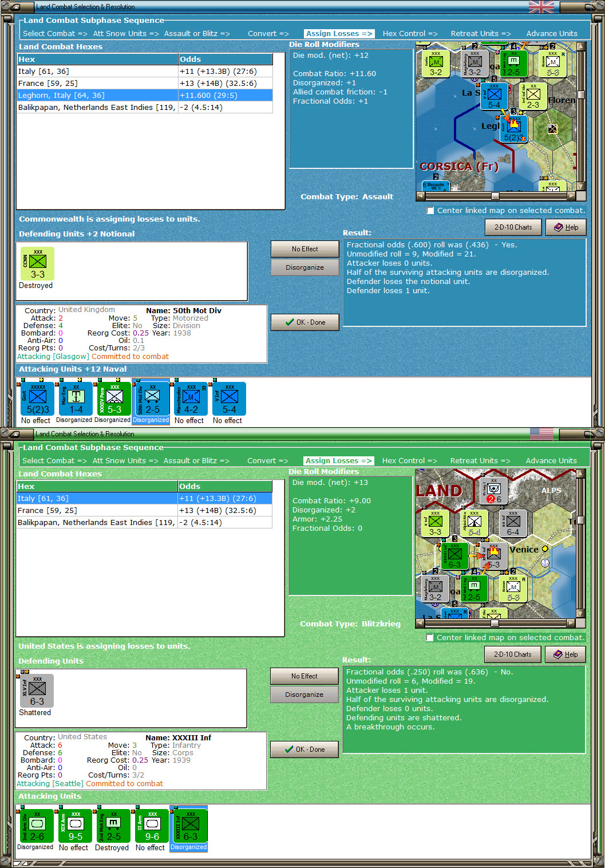Click the 3-3 green unit on bottom map
This screenshot has width=605, height=868.
click(435, 523)
